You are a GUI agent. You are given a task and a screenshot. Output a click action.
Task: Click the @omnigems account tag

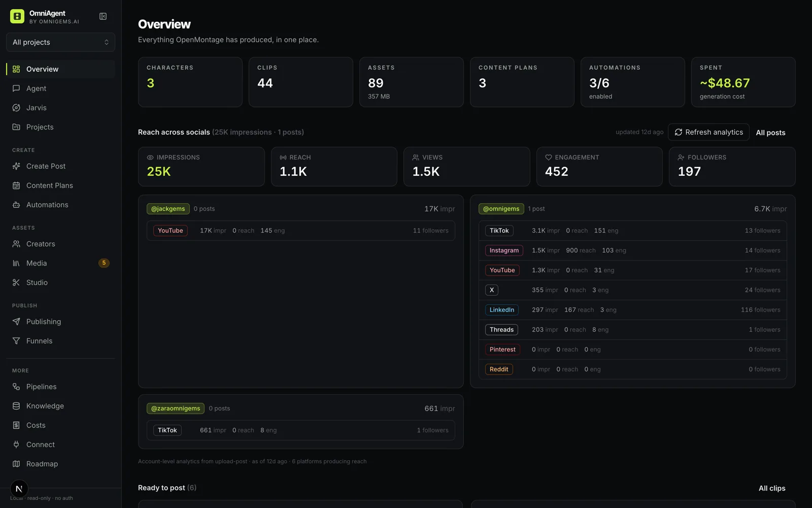tap(501, 209)
